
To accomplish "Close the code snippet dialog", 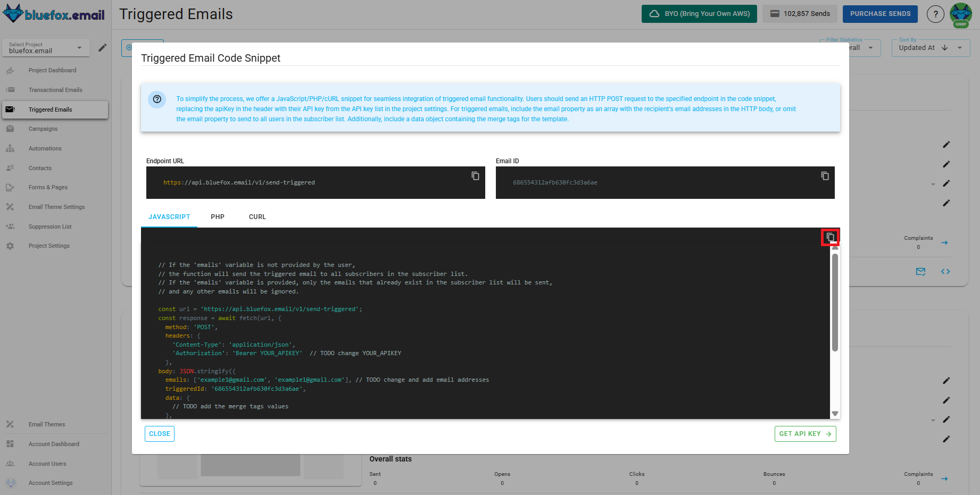I will click(x=159, y=433).
